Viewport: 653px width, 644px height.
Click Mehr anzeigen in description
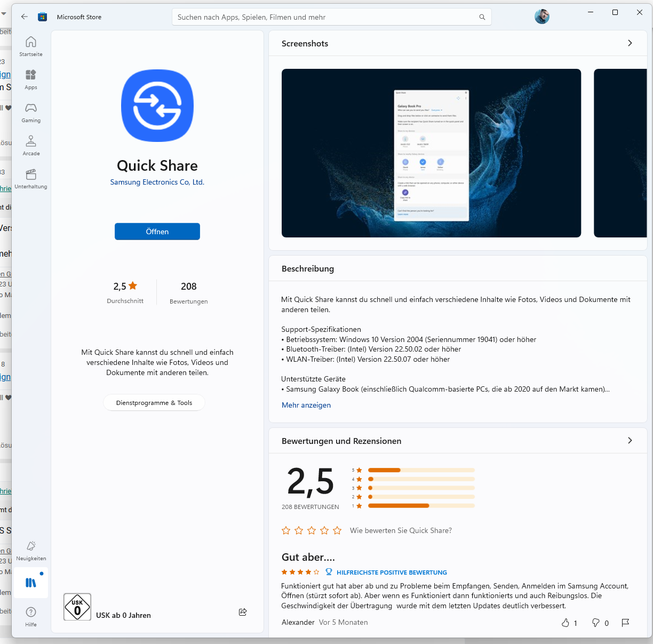coord(306,405)
